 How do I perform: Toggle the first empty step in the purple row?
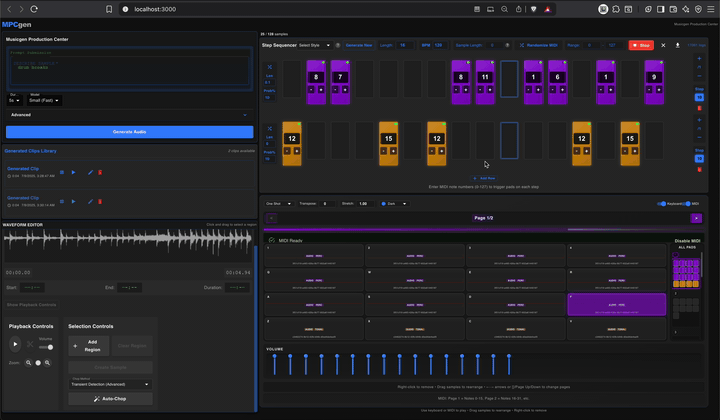coord(292,79)
